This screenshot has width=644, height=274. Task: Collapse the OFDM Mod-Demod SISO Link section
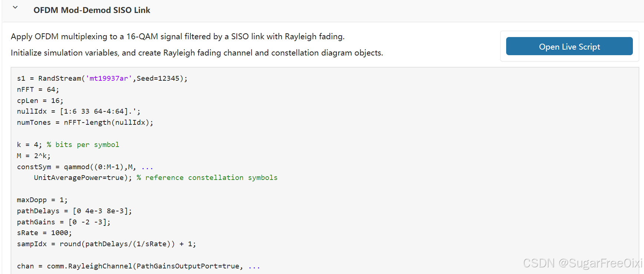pos(15,7)
